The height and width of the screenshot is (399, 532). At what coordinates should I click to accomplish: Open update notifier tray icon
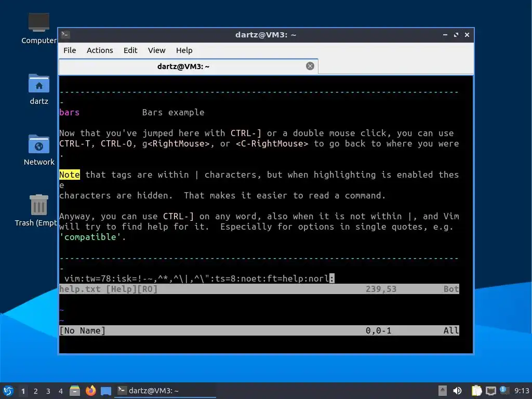pos(504,390)
